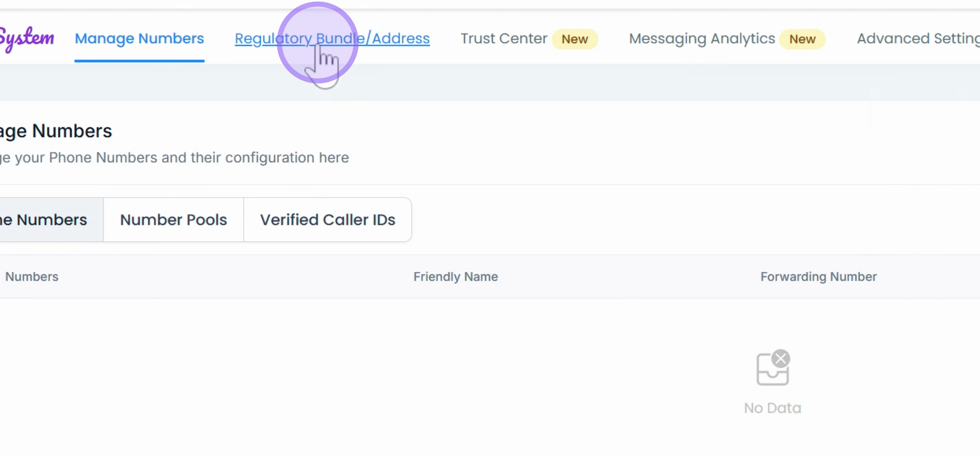Switch to the Number Pools tab
This screenshot has height=456, width=980.
pyautogui.click(x=173, y=220)
